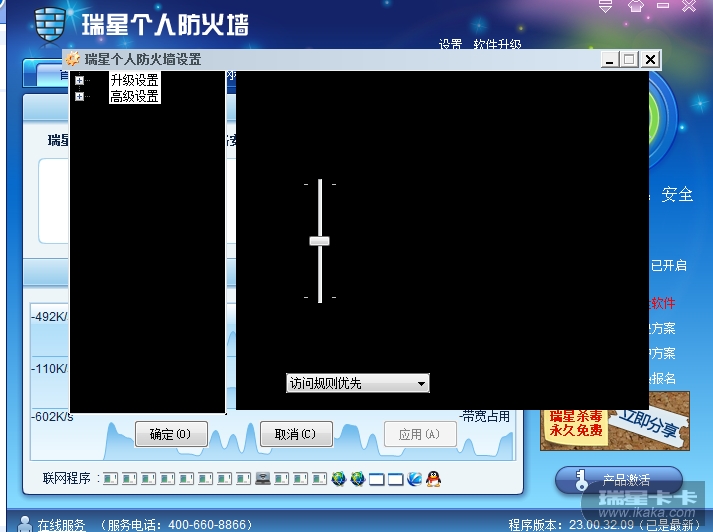This screenshot has height=532, width=713.
Task: Close the 瑞星个人防火墙设置 dialog
Action: pyautogui.click(x=651, y=60)
